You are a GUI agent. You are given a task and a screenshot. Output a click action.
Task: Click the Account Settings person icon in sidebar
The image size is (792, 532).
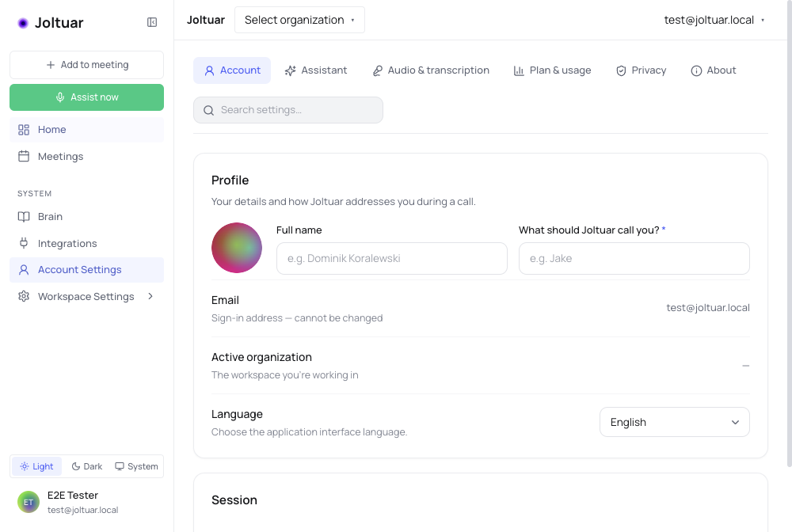pos(24,270)
